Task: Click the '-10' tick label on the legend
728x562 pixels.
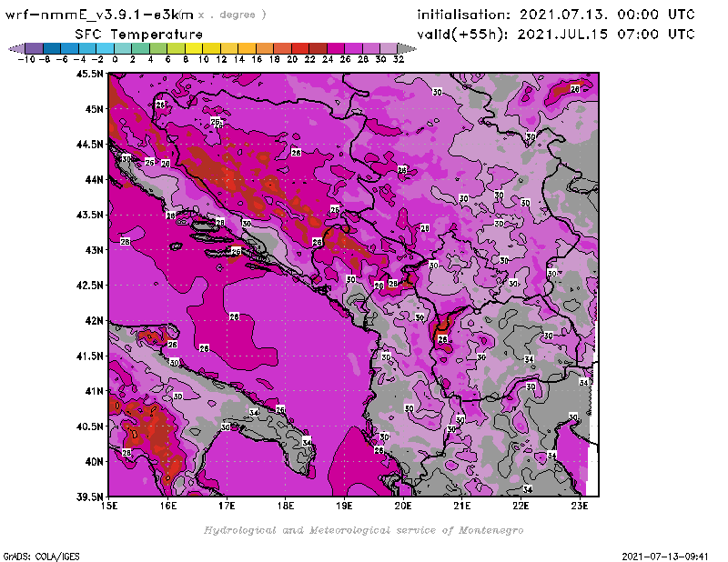Action: click(x=26, y=59)
